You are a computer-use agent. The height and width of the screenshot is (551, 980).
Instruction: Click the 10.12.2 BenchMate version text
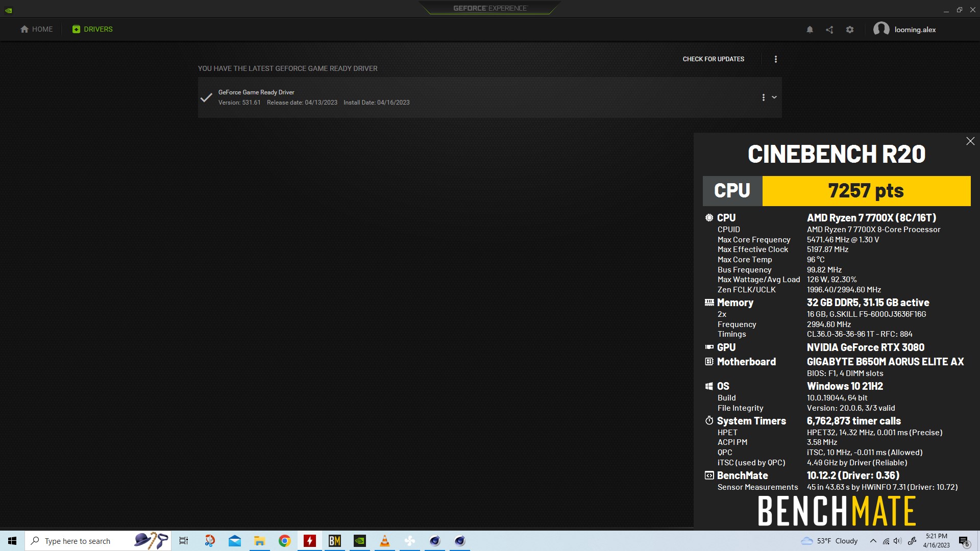(853, 475)
